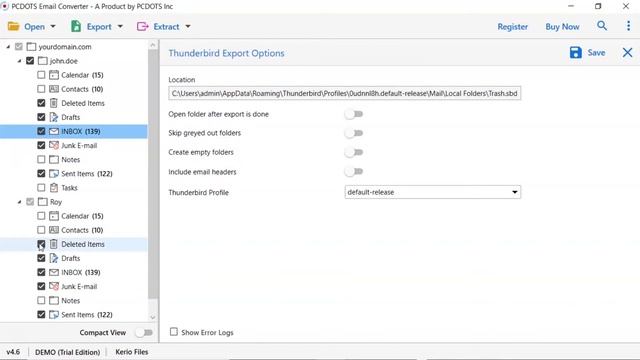
Task: Toggle Skip greyed out folders switch
Action: point(353,133)
